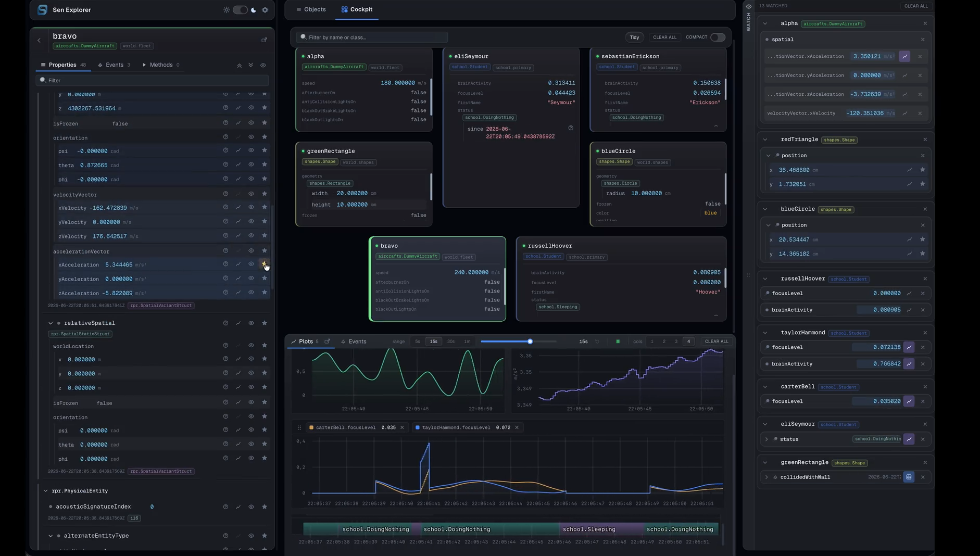Plot watched velocityVector.xVelocity of alpha
Viewport: 980px width, 556px height.
point(904,113)
